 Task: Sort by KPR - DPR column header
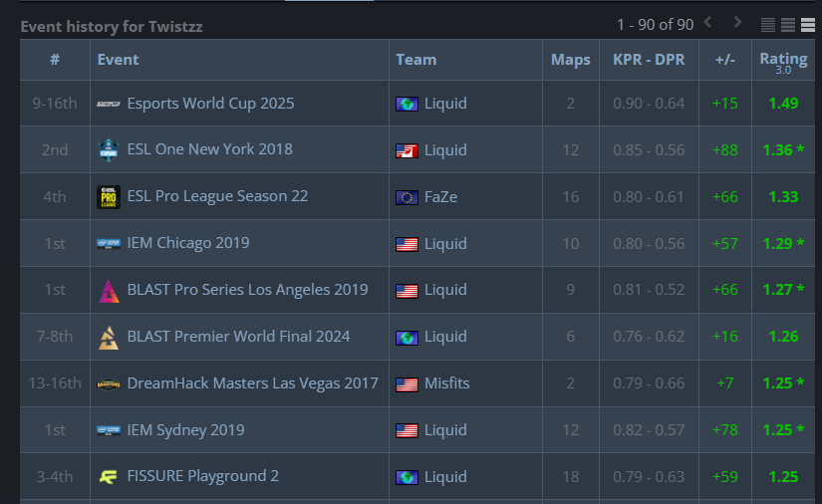point(649,60)
